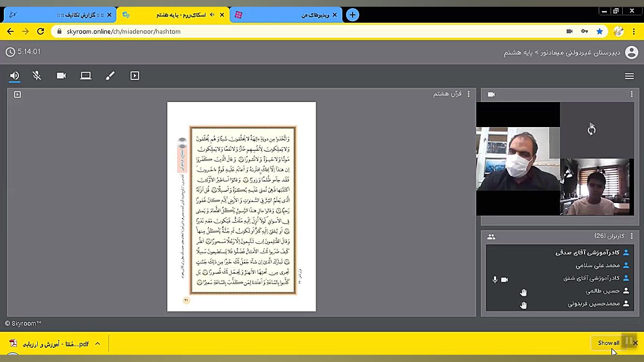Open the kebab menu on the کاربران panel
Screen dimensions: 644x362
[632, 236]
